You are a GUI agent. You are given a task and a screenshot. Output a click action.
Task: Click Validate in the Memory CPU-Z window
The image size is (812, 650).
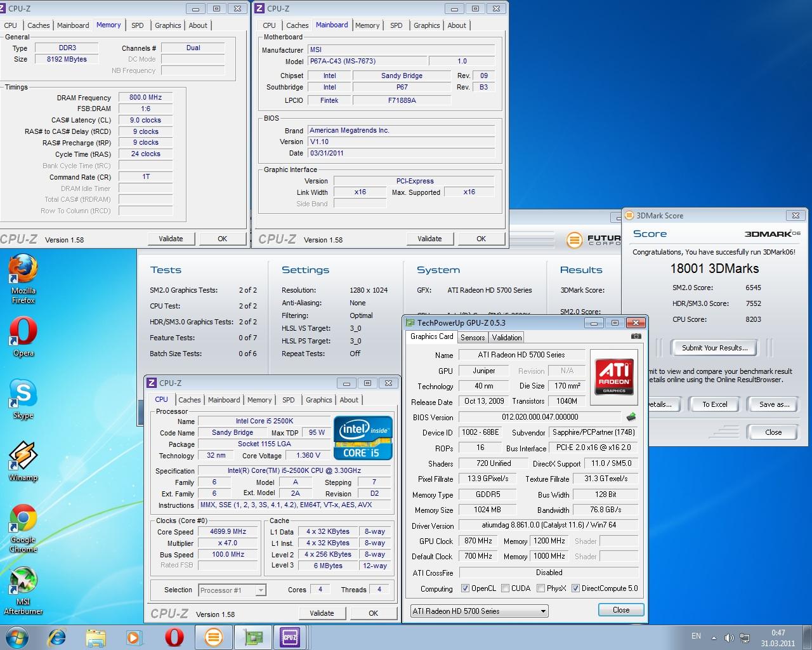[171, 239]
